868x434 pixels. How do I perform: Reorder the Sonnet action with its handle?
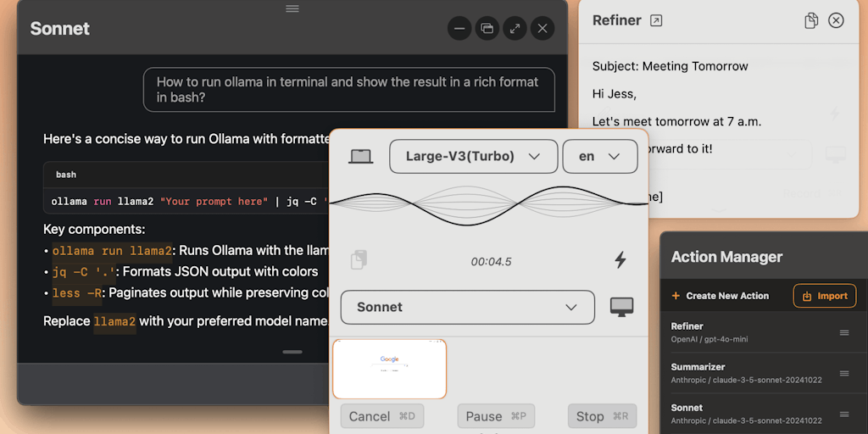844,414
